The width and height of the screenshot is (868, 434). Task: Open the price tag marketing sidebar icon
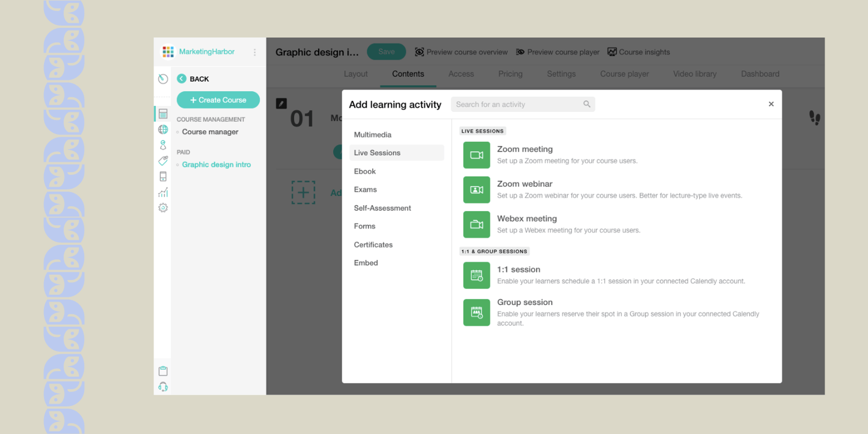pyautogui.click(x=163, y=161)
